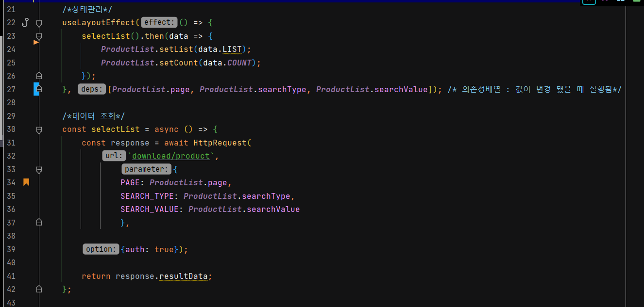Click the orange arrow marker below line 23
The width and height of the screenshot is (644, 307).
[x=36, y=43]
